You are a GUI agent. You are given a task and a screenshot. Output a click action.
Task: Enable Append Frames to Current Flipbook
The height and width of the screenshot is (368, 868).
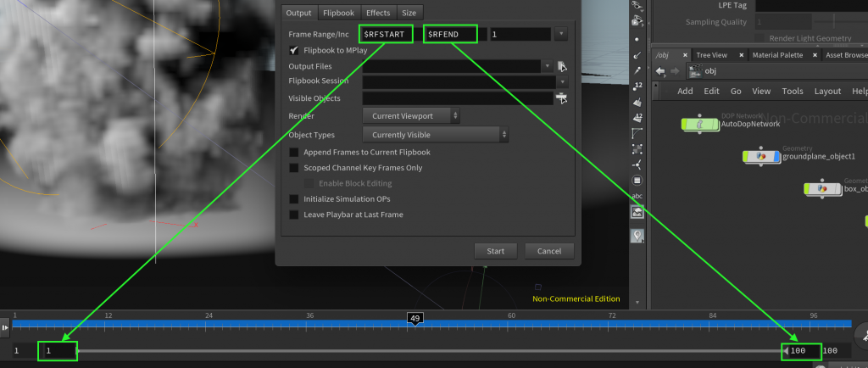pyautogui.click(x=294, y=152)
